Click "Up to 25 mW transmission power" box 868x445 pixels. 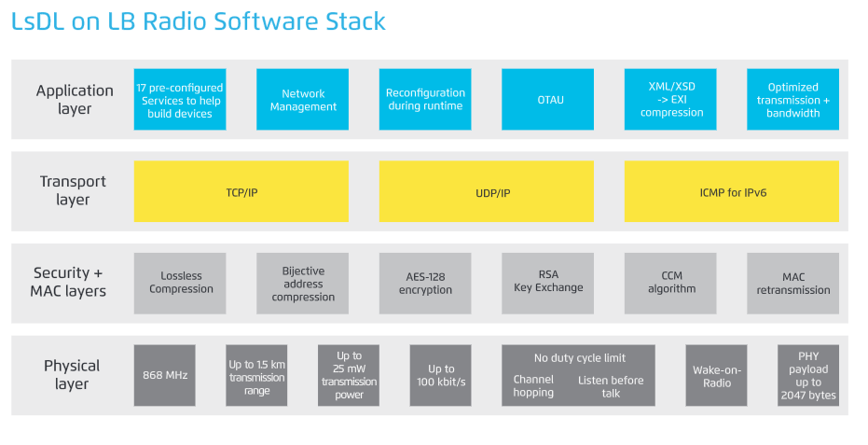tap(349, 375)
